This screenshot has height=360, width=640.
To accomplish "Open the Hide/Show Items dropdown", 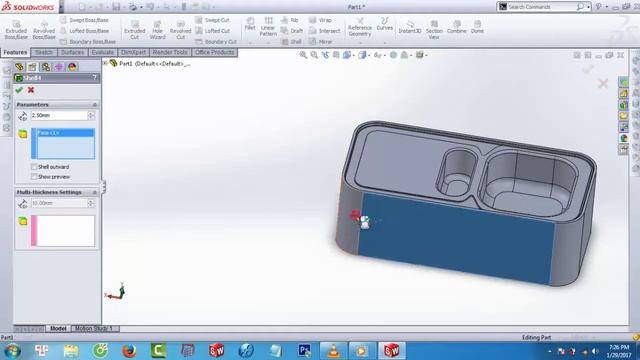I will point(379,55).
